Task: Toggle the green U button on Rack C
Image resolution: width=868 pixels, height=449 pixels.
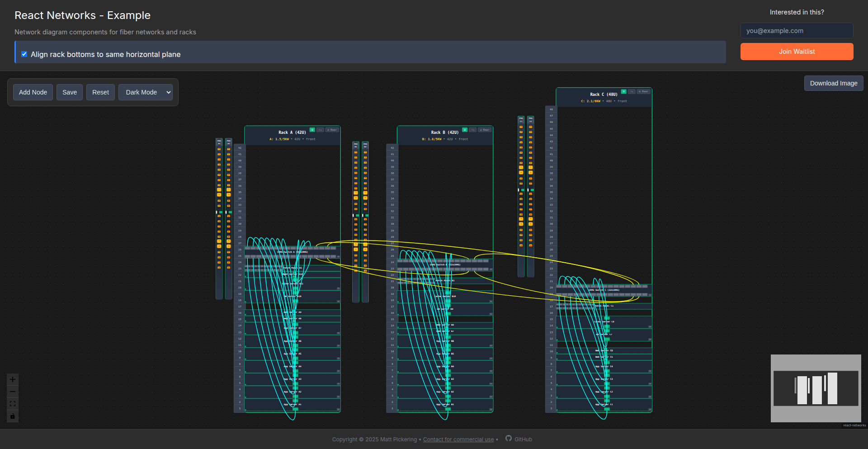Action: [624, 91]
